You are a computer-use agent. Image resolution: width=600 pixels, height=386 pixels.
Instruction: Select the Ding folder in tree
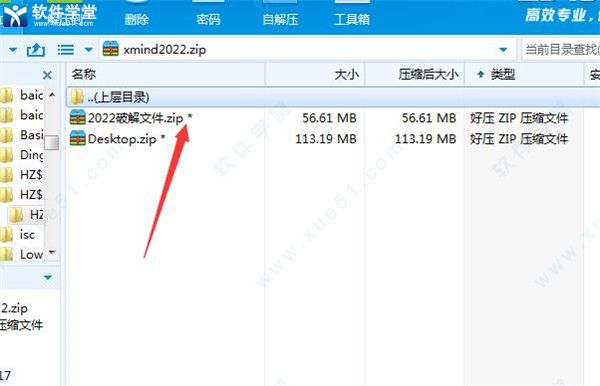point(22,155)
